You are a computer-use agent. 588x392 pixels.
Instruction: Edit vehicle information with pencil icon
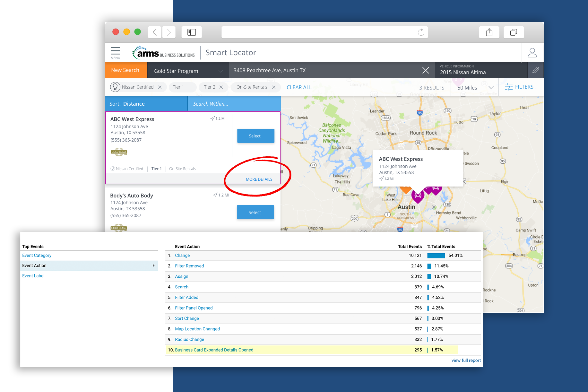coord(535,70)
